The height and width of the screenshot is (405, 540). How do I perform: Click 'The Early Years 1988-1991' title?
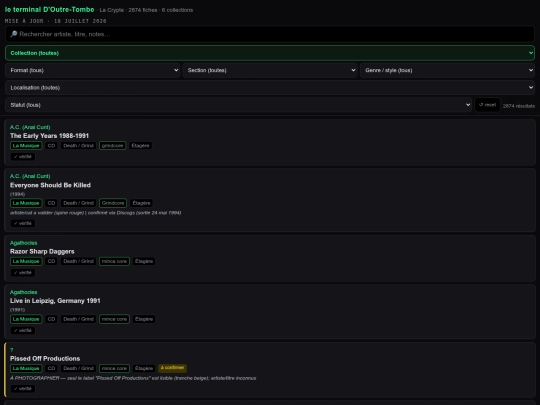click(x=49, y=136)
